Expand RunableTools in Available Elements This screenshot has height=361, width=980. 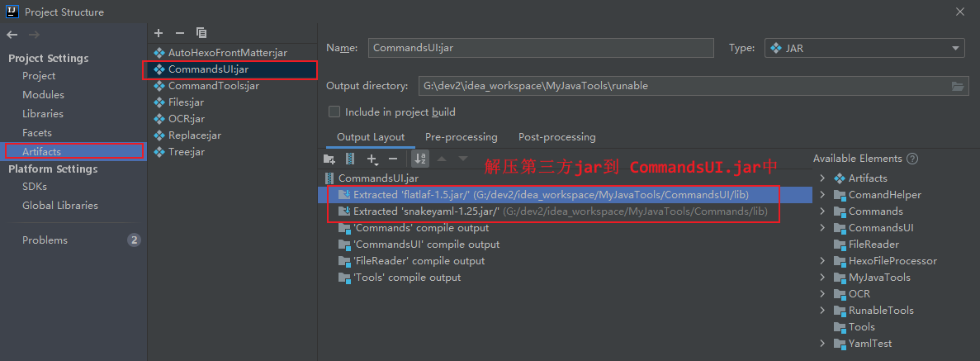[822, 311]
